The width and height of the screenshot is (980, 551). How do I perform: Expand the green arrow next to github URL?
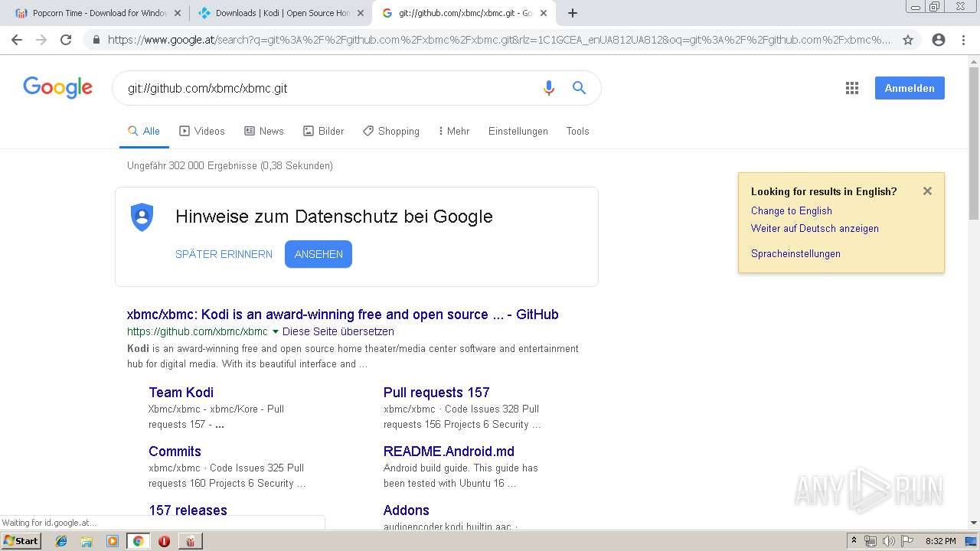[x=276, y=332]
